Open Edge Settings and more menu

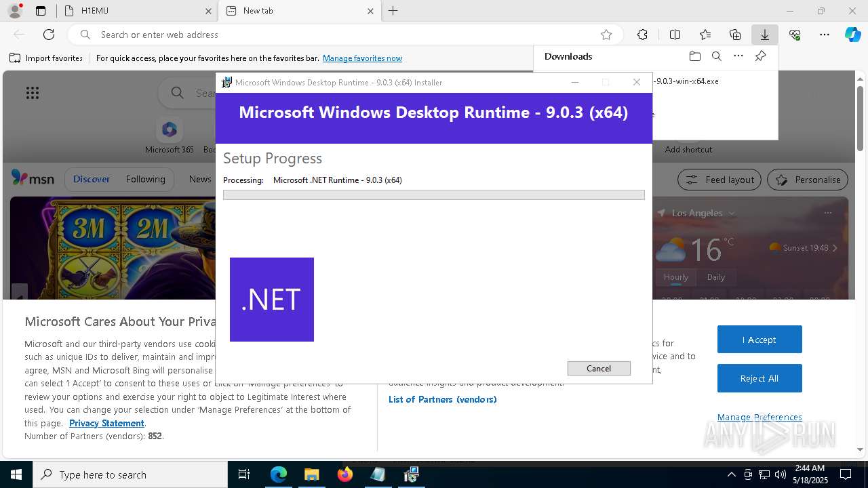pyautogui.click(x=825, y=35)
